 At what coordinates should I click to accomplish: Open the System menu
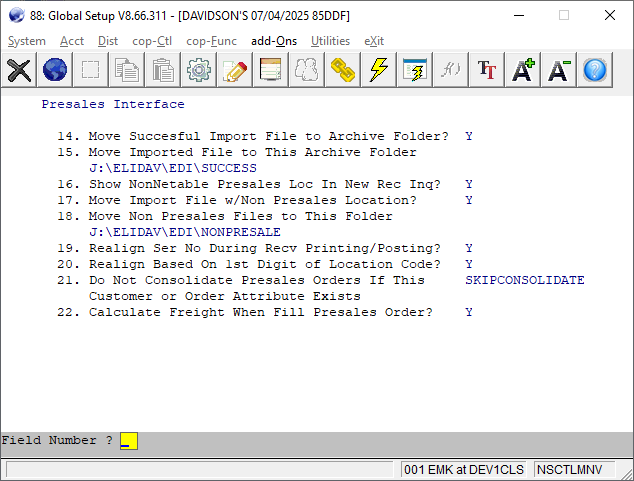click(x=27, y=41)
